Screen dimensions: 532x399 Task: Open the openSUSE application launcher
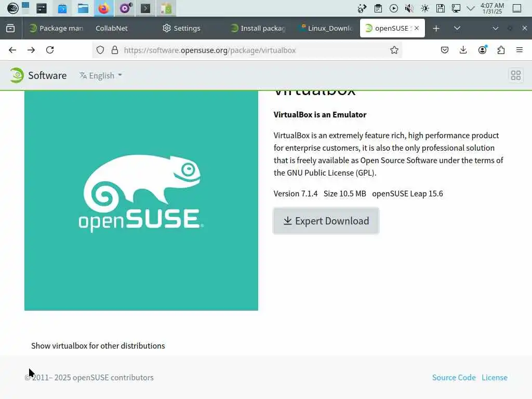[x=12, y=8]
